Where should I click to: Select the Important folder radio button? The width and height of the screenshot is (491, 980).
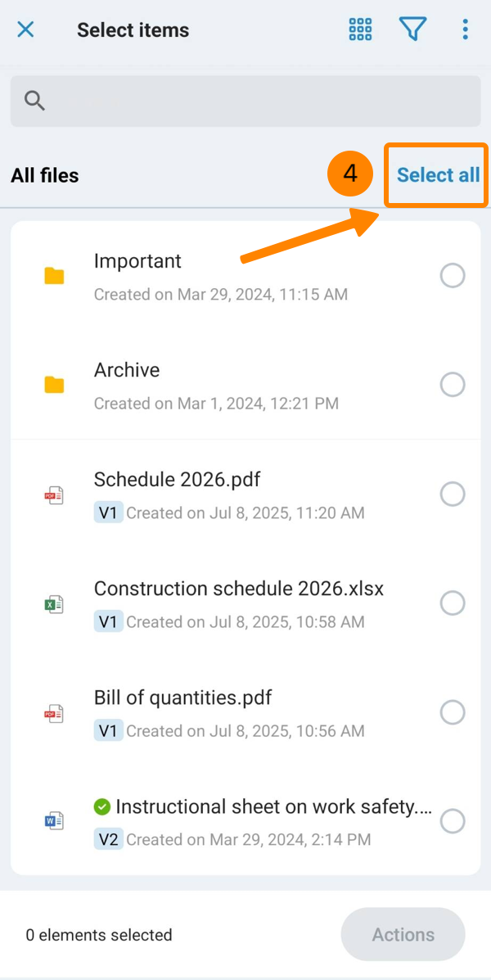(453, 276)
